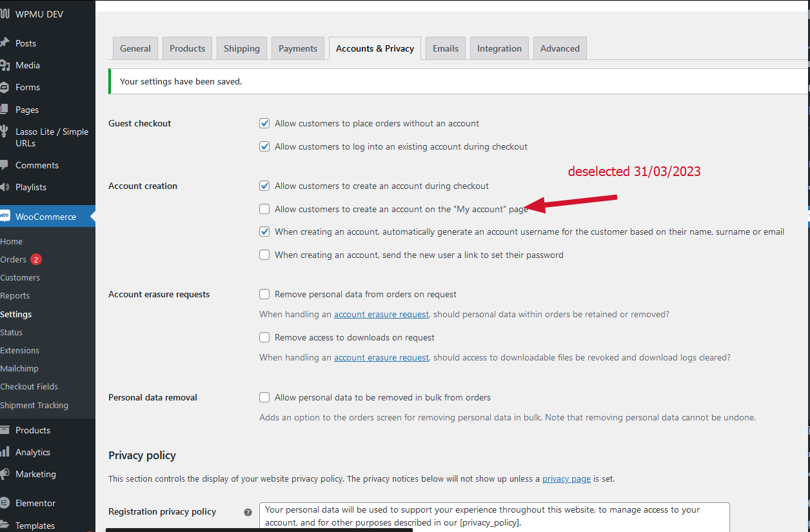Viewport: 810px width, 532px height.
Task: Switch to the Payments tab
Action: click(298, 48)
